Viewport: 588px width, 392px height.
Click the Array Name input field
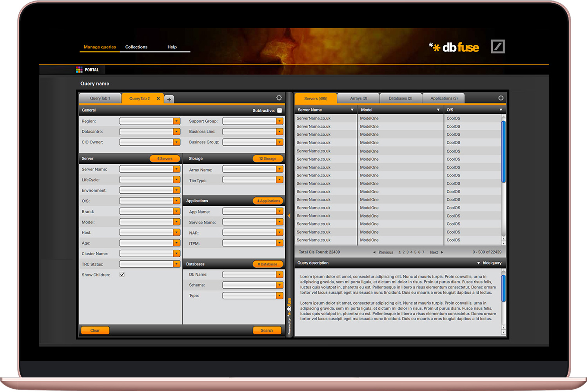pos(250,169)
